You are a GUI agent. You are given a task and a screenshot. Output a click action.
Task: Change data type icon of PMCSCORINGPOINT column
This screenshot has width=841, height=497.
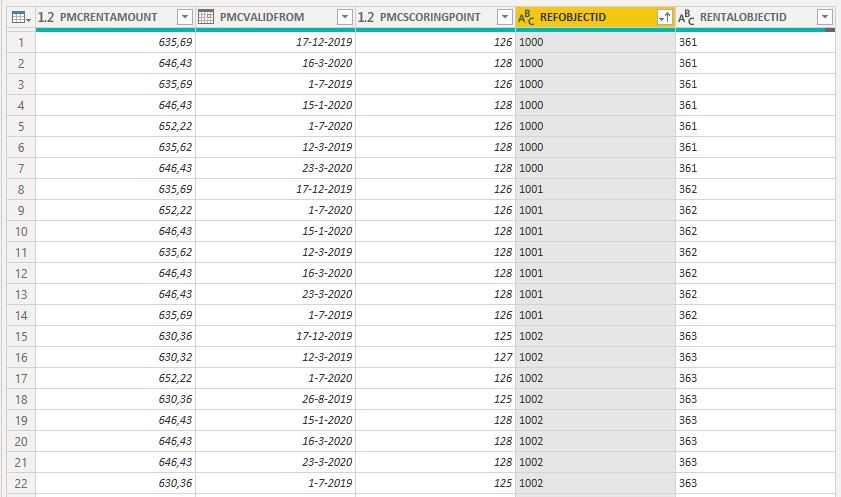[366, 17]
